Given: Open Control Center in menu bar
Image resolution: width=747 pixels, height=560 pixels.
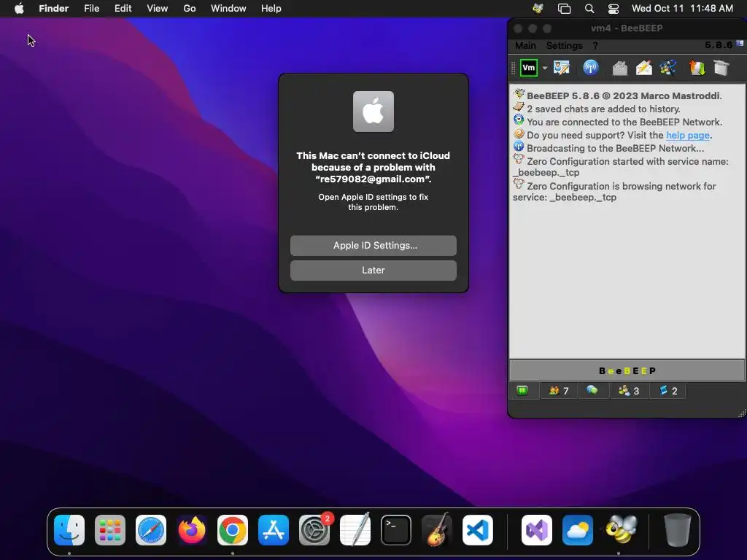Looking at the screenshot, I should [x=613, y=8].
